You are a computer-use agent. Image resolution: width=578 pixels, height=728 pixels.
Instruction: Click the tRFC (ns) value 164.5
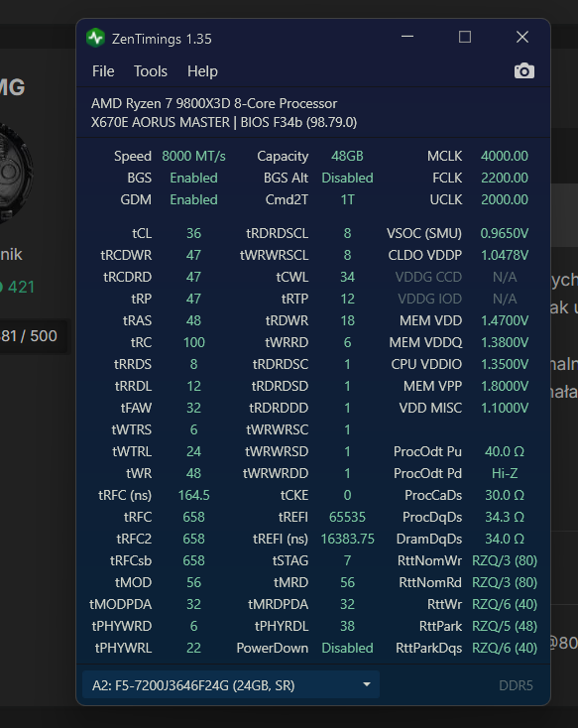[193, 495]
